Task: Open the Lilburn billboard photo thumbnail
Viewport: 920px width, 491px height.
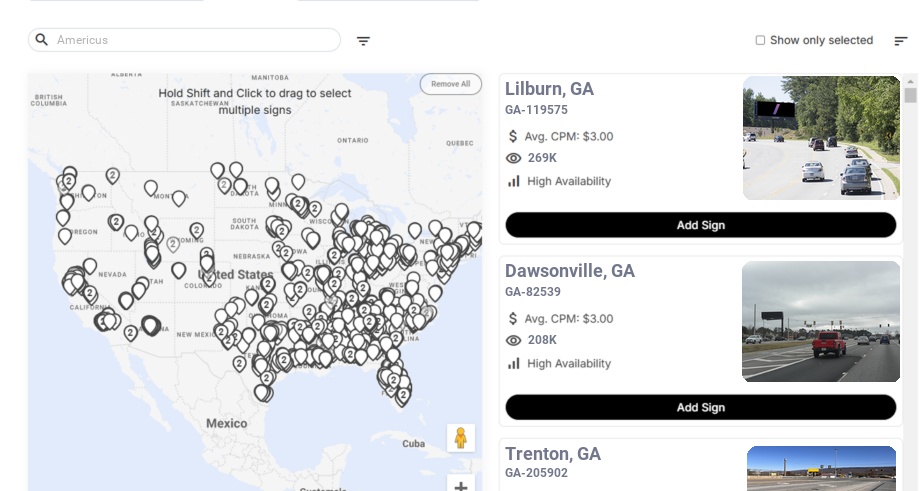Action: tap(821, 138)
